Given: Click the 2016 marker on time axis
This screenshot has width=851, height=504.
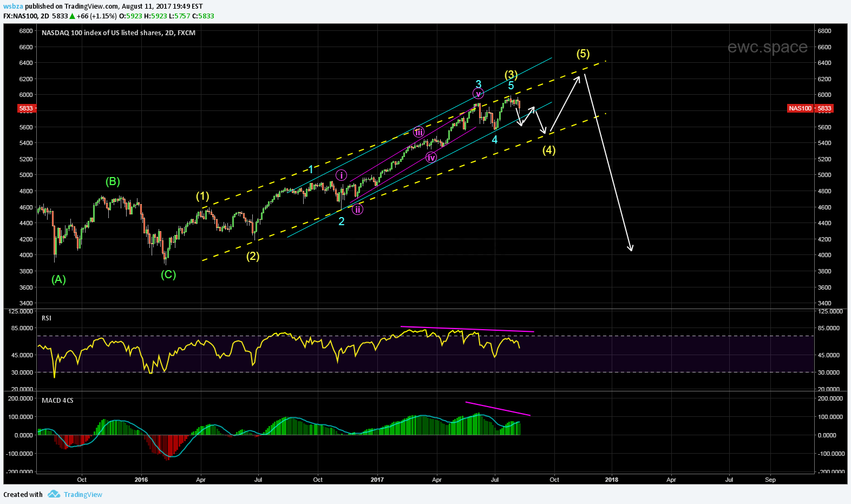Looking at the screenshot, I should click(141, 480).
